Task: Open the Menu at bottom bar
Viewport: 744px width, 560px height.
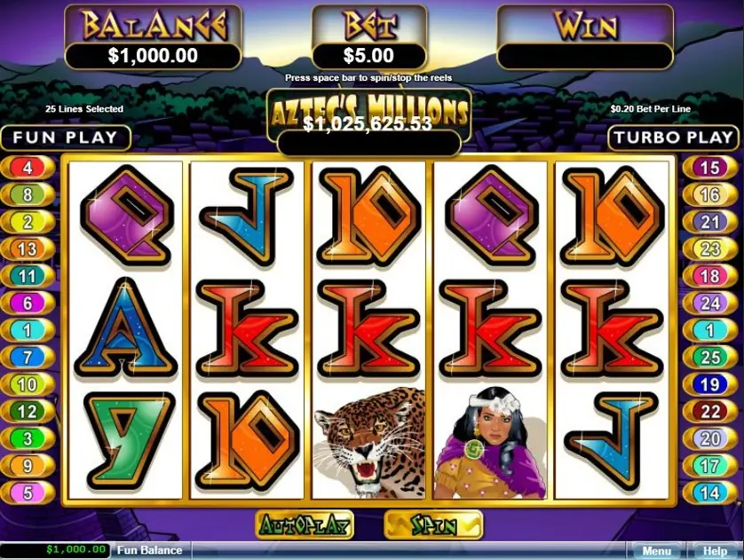Action: tap(656, 551)
